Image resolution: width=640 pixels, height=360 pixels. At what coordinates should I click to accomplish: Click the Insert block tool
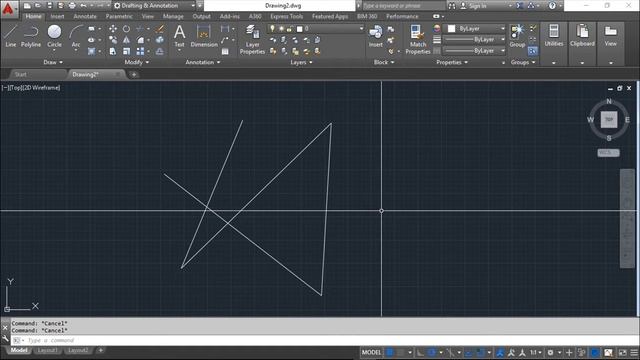pyautogui.click(x=376, y=36)
